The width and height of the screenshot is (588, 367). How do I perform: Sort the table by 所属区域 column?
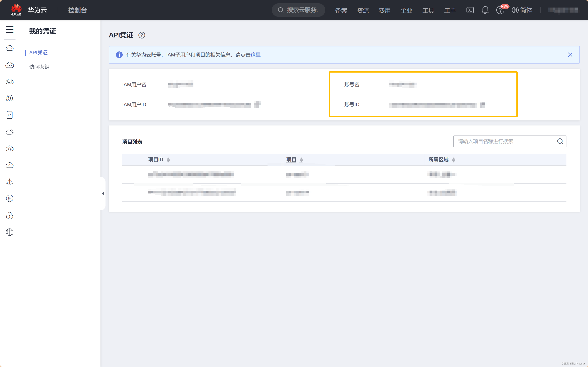coord(453,160)
